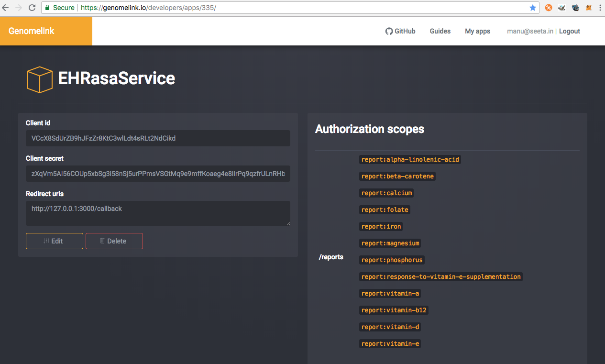605x364 pixels.
Task: Click the report:vitamin-b12 scope
Action: pyautogui.click(x=394, y=310)
